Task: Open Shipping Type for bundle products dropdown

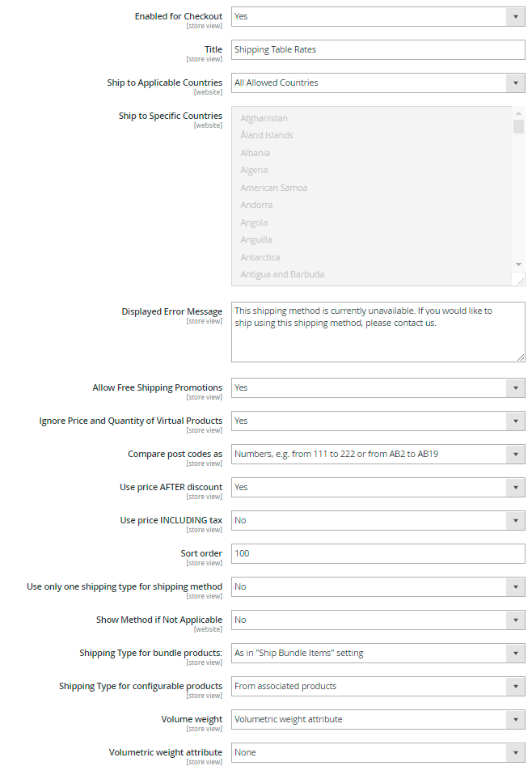Action: pyautogui.click(x=378, y=653)
